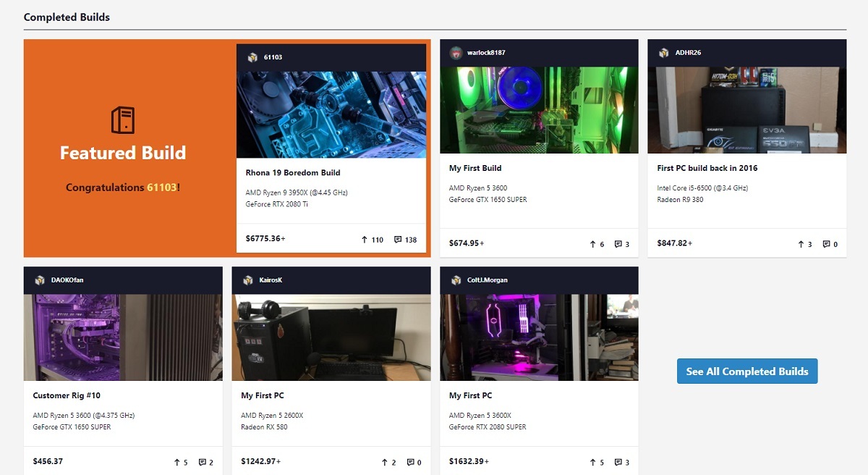The image size is (868, 475).
Task: Click the orange 61103 congratulations link
Action: [x=161, y=188]
